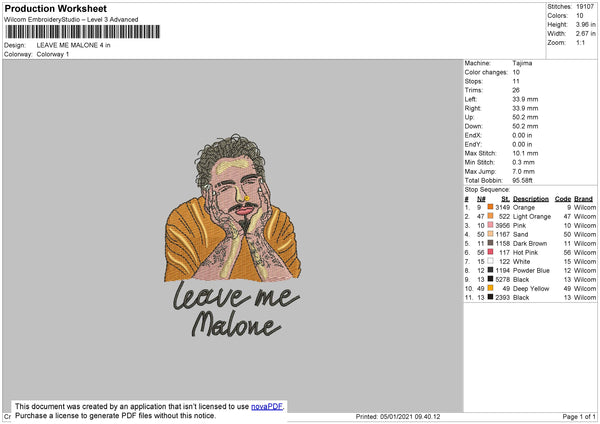Click the 'Powder Blue' description text
Viewport: 600px width, 424px height.
click(531, 271)
